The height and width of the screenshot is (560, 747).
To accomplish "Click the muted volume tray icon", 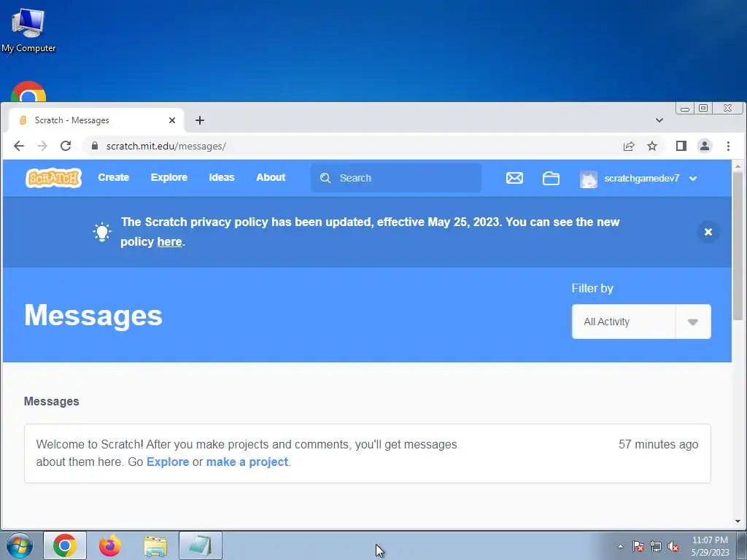I will [673, 546].
